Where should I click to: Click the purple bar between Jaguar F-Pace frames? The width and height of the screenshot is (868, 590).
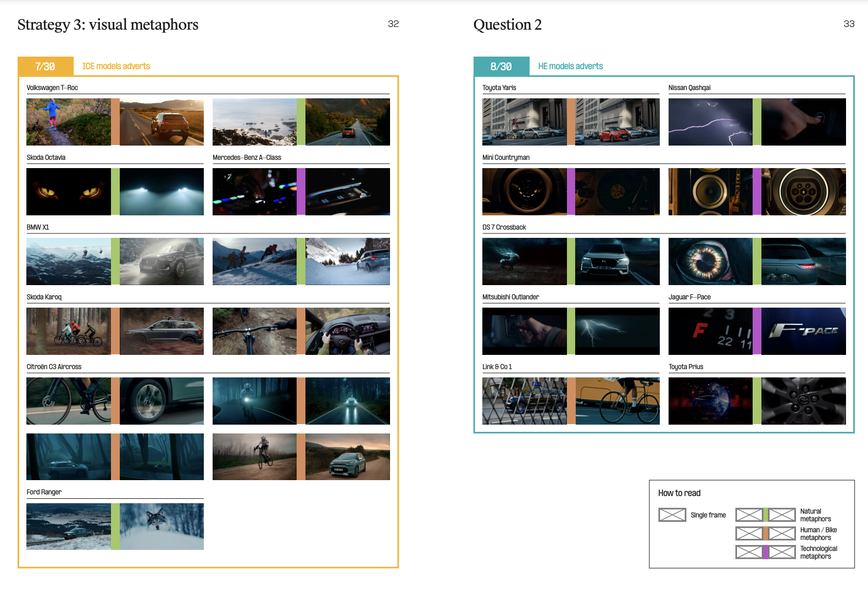[757, 331]
